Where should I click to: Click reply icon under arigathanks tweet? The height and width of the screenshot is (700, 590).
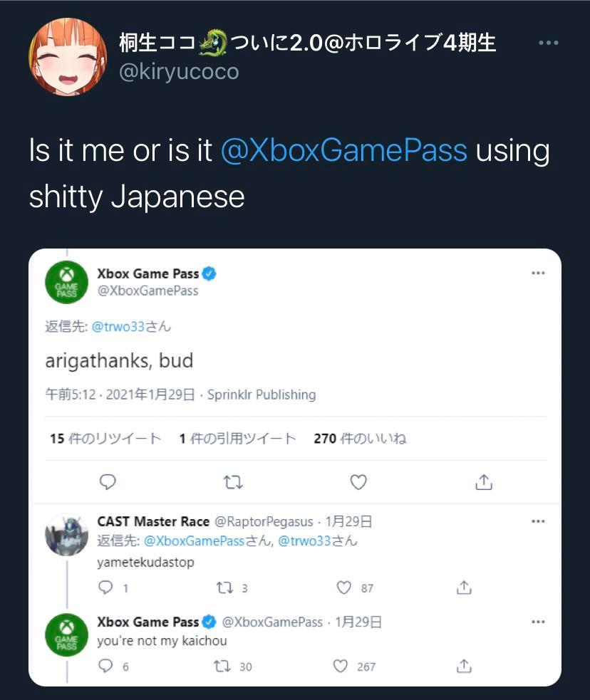(x=108, y=483)
